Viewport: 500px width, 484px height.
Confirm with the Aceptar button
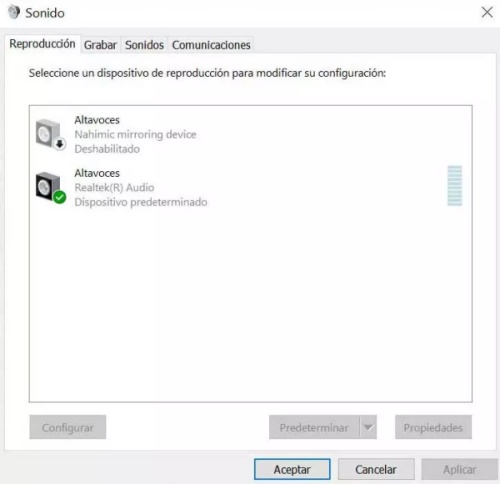pyautogui.click(x=292, y=469)
